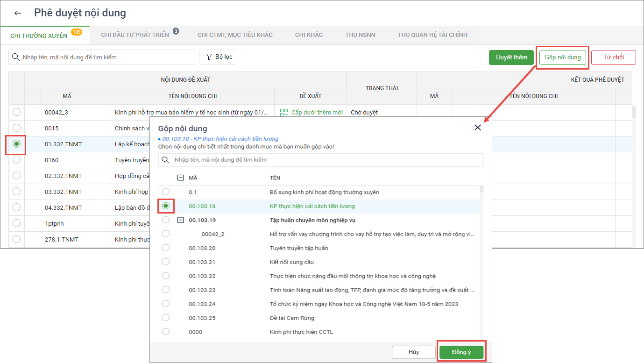
Task: Click the filter funnel icon Bộ lọc
Action: pos(208,57)
